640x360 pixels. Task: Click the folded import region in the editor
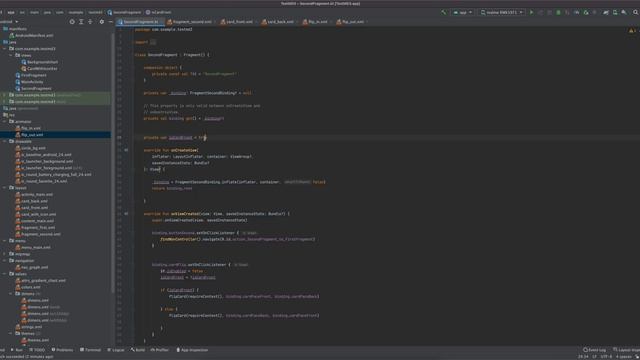click(x=153, y=42)
